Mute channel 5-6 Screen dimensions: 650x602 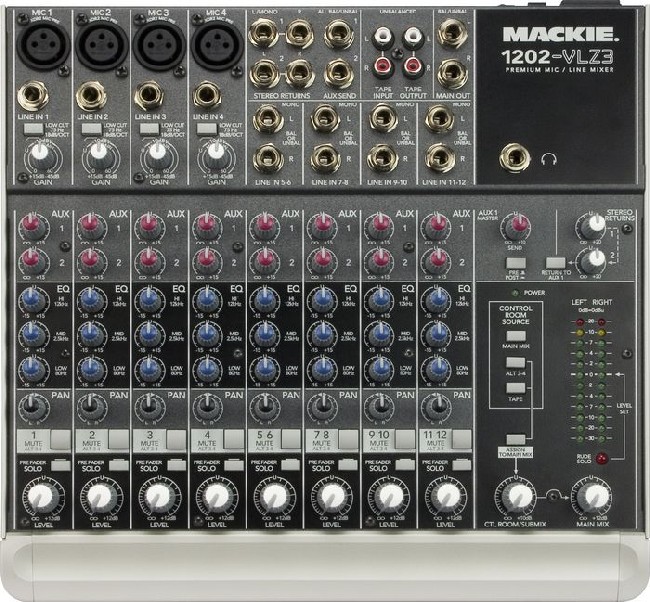tap(291, 439)
